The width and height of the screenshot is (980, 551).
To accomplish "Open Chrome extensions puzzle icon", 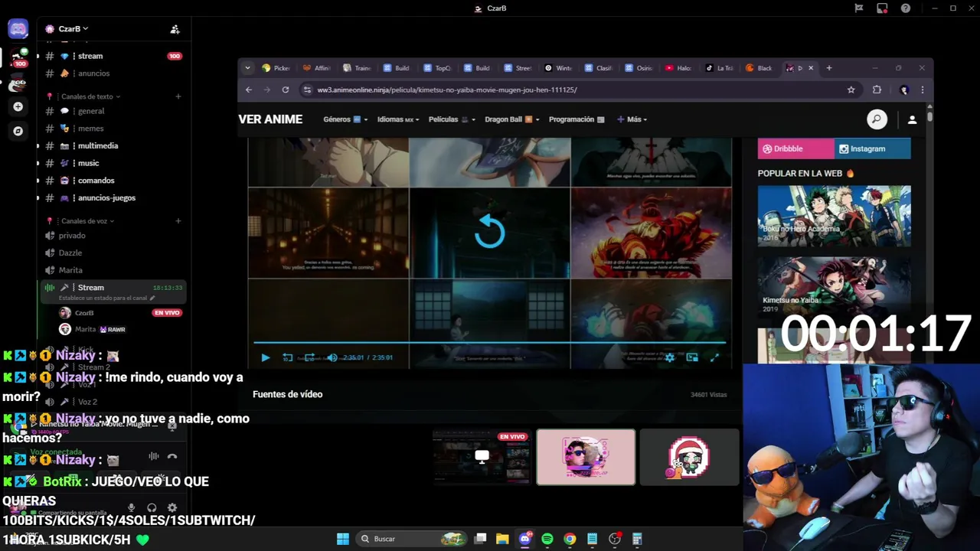I will (x=877, y=90).
